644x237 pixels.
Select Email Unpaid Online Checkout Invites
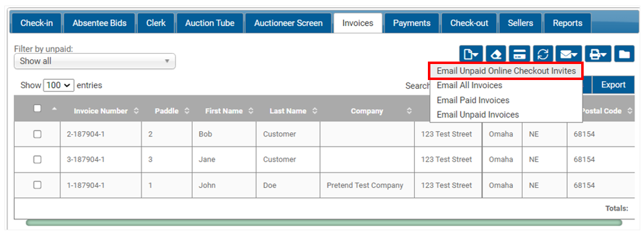tap(506, 71)
